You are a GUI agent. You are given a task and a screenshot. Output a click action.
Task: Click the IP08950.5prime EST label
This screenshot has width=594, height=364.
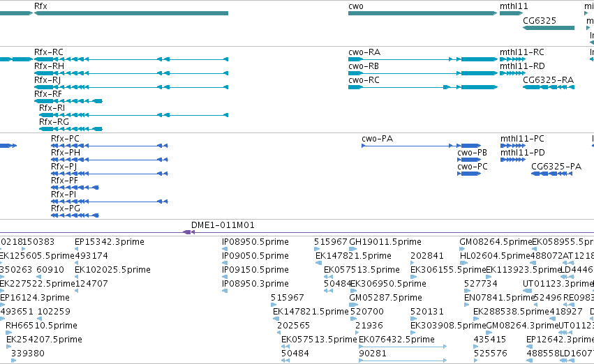(255, 242)
